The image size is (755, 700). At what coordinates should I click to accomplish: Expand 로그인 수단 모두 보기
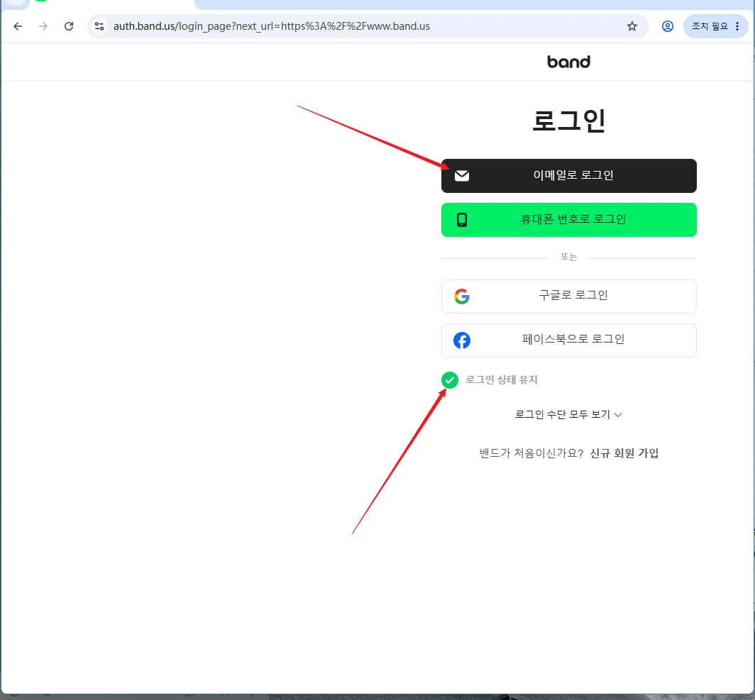point(568,414)
